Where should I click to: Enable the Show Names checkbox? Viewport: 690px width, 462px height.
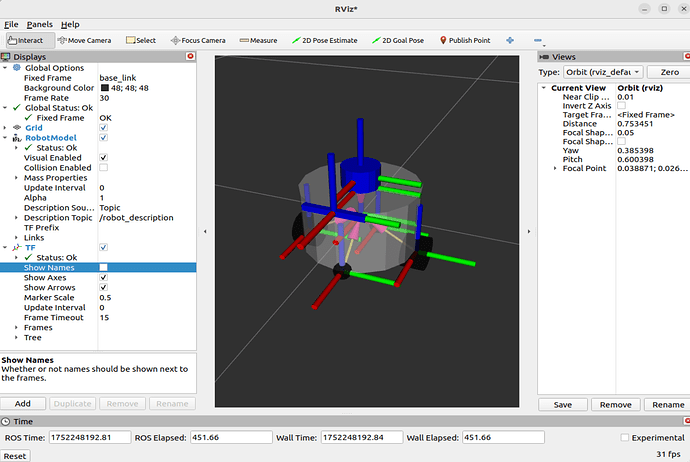click(103, 268)
